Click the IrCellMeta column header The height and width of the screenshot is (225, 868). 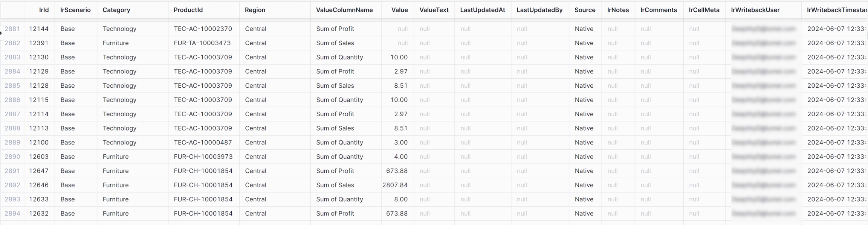pyautogui.click(x=704, y=10)
